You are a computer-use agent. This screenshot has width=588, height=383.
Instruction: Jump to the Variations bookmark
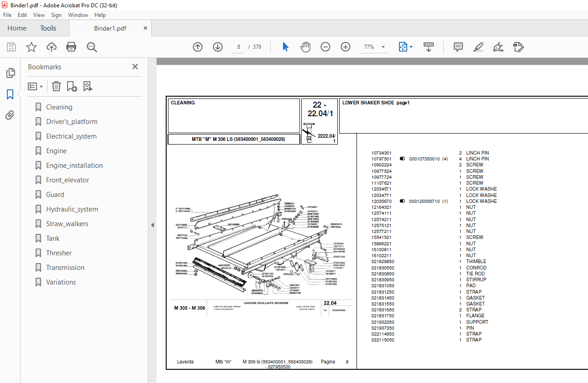[61, 282]
